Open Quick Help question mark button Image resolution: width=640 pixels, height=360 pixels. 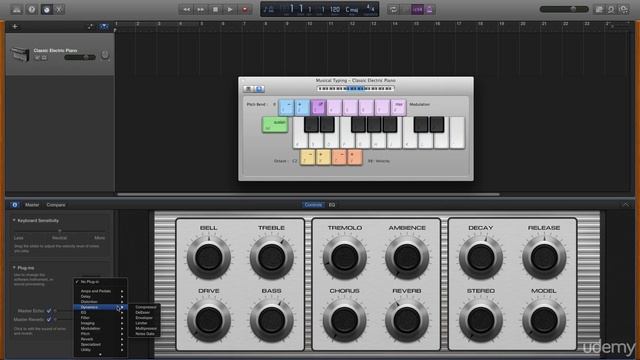32,9
